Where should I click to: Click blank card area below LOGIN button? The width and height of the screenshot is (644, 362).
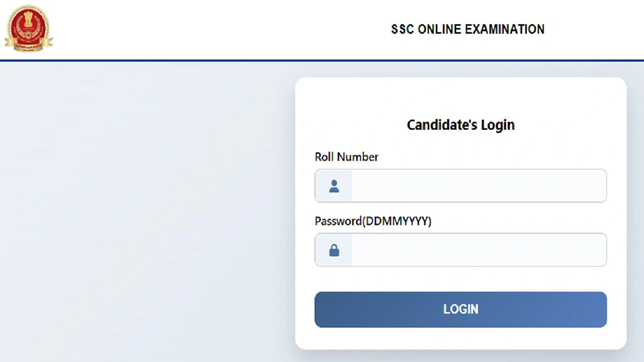click(x=460, y=338)
